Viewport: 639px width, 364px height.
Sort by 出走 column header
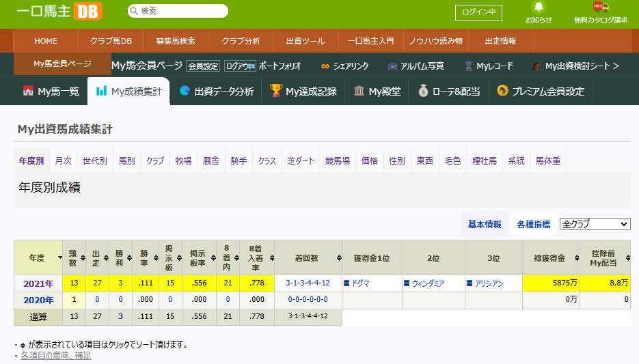point(98,257)
